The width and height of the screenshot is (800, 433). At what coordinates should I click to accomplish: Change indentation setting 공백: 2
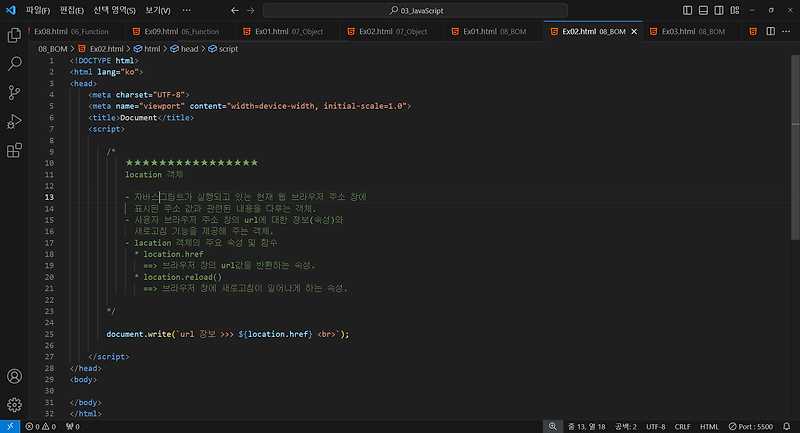click(x=626, y=426)
